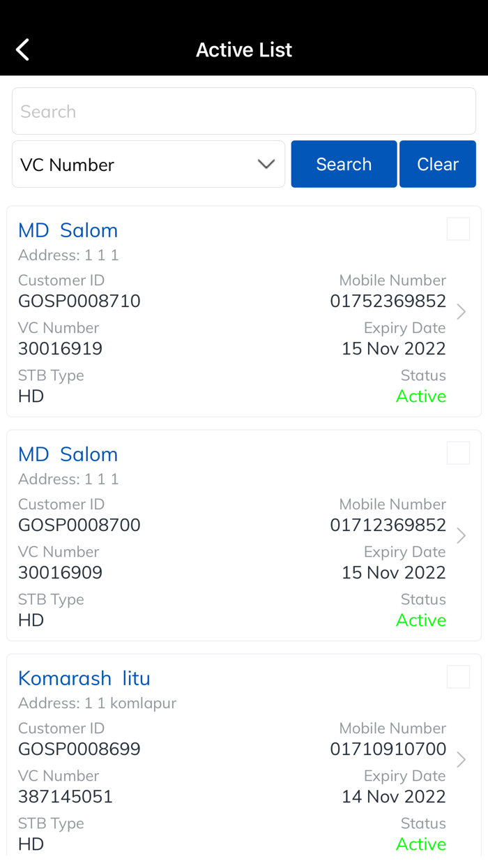
Task: Tap the Active List header title
Action: click(x=244, y=50)
